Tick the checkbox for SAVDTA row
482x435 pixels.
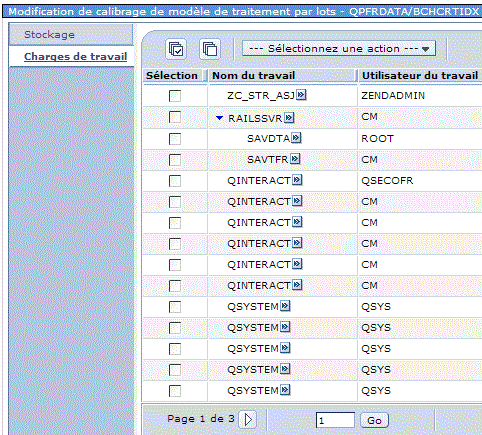[x=175, y=139]
